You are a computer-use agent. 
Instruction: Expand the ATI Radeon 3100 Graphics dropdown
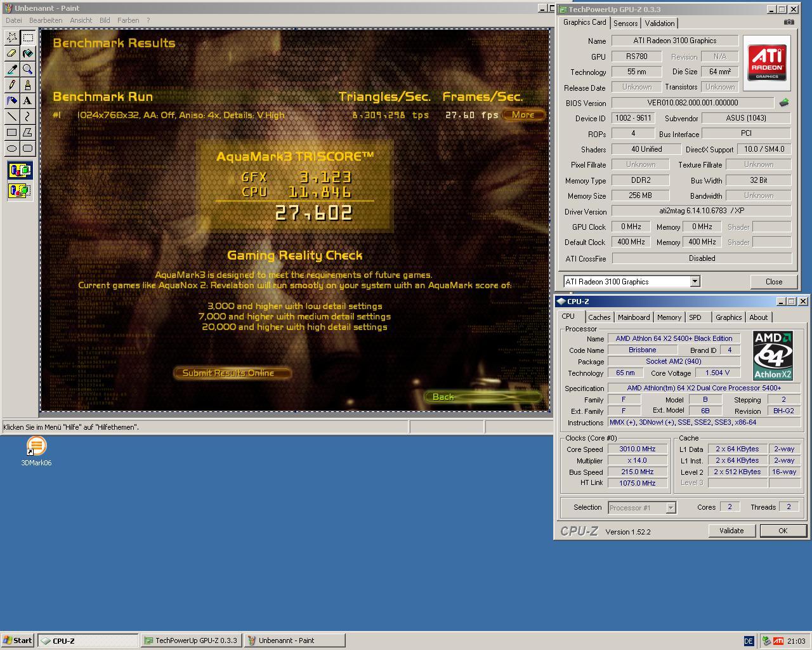pyautogui.click(x=695, y=281)
